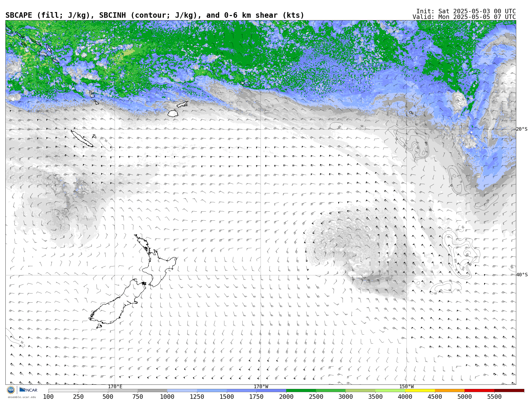Click the 170°W longitude label
This screenshot has width=532, height=400.
261,387
